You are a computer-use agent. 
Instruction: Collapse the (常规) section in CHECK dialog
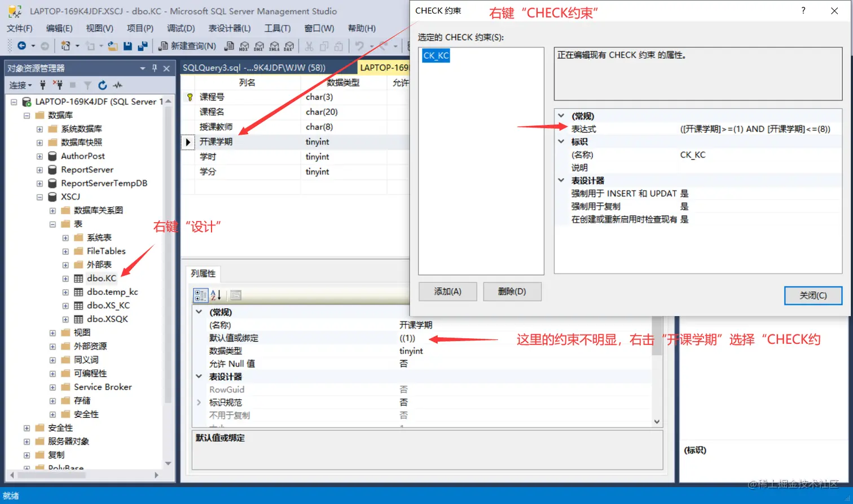[561, 116]
